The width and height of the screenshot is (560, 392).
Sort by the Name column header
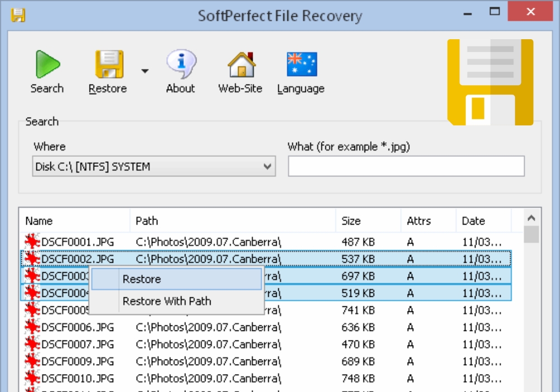click(x=74, y=221)
